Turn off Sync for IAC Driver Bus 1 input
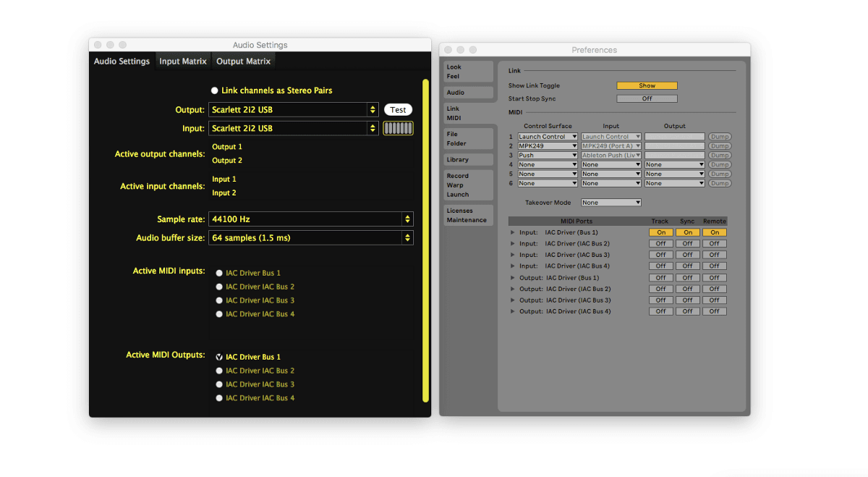This screenshot has height=477, width=868. click(x=687, y=232)
